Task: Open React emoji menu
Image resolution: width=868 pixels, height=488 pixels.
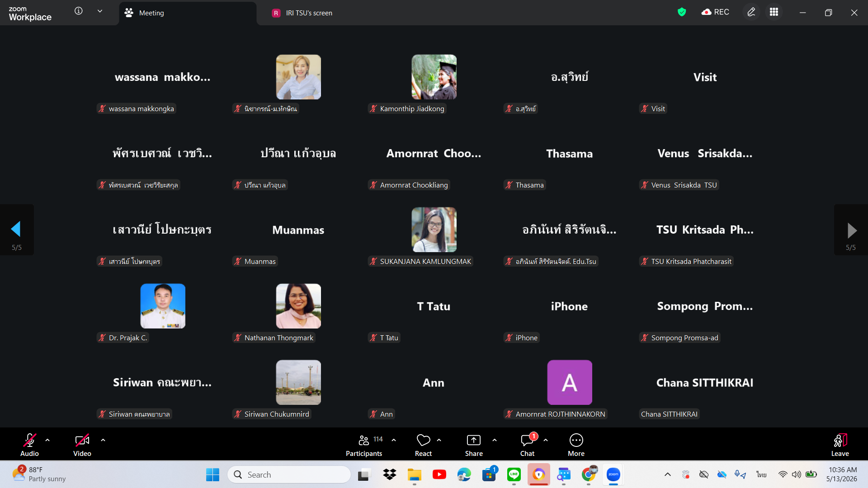Action: [x=423, y=445]
